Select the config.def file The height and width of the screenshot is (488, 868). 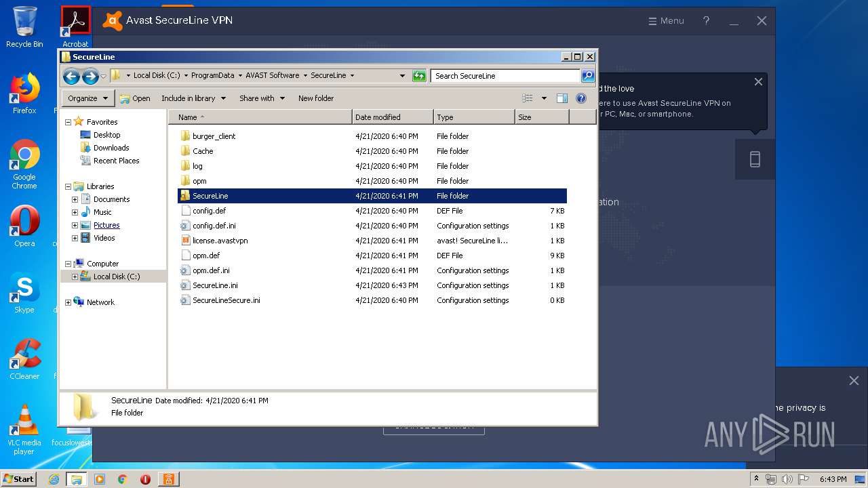pyautogui.click(x=209, y=211)
